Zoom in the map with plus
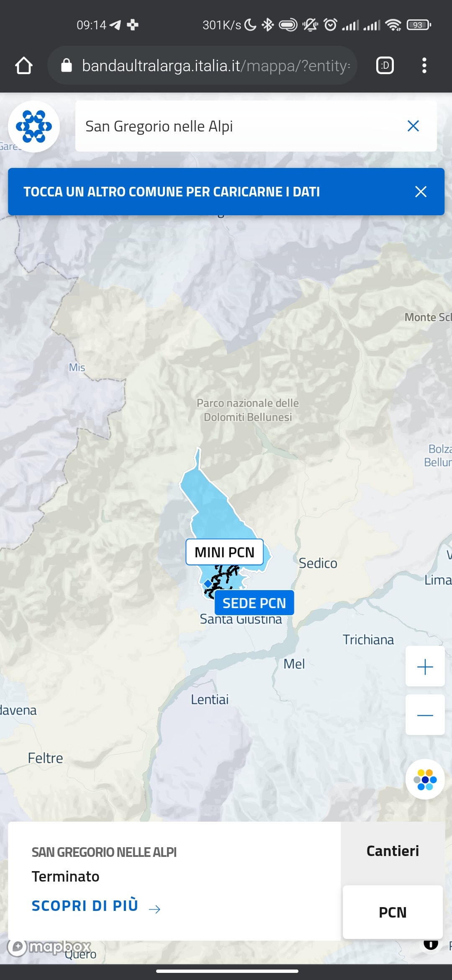The width and height of the screenshot is (452, 980). [x=425, y=666]
